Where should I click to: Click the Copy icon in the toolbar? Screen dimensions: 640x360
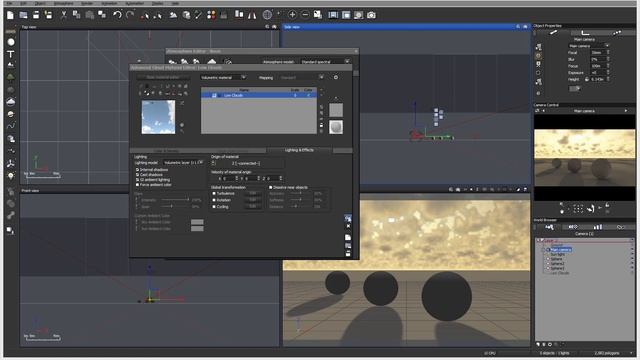pyautogui.click(x=76, y=15)
